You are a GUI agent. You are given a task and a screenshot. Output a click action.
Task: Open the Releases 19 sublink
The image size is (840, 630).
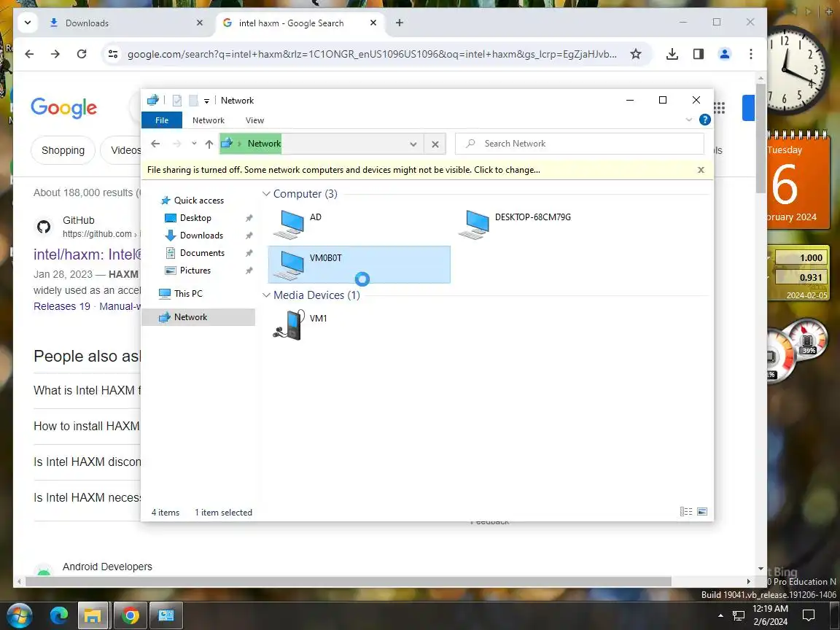pyautogui.click(x=61, y=306)
